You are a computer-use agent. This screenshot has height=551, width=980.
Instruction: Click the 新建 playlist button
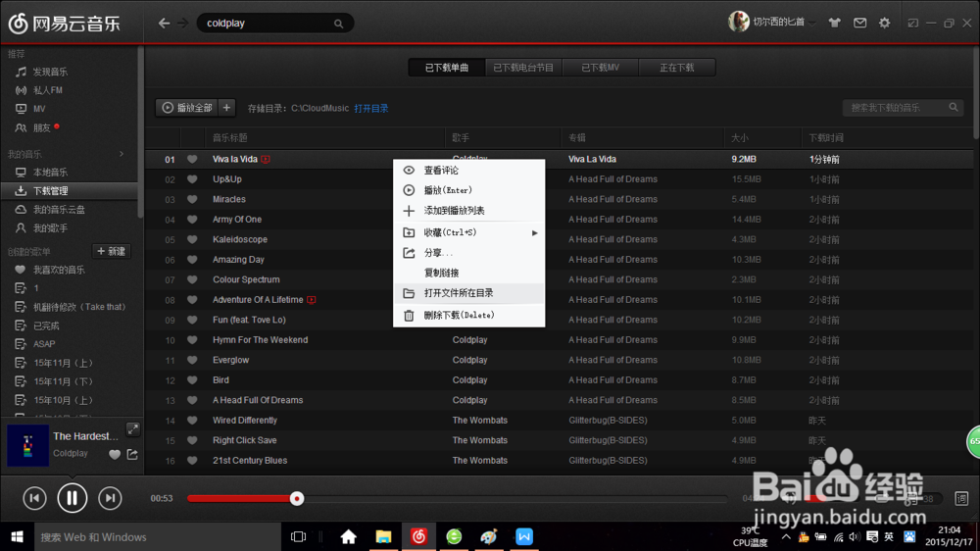pos(112,251)
